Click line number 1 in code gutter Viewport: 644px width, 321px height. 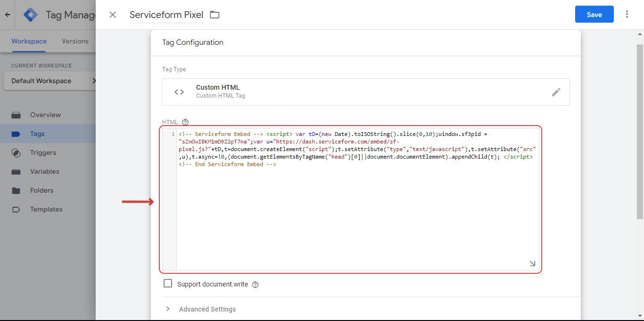(173, 134)
